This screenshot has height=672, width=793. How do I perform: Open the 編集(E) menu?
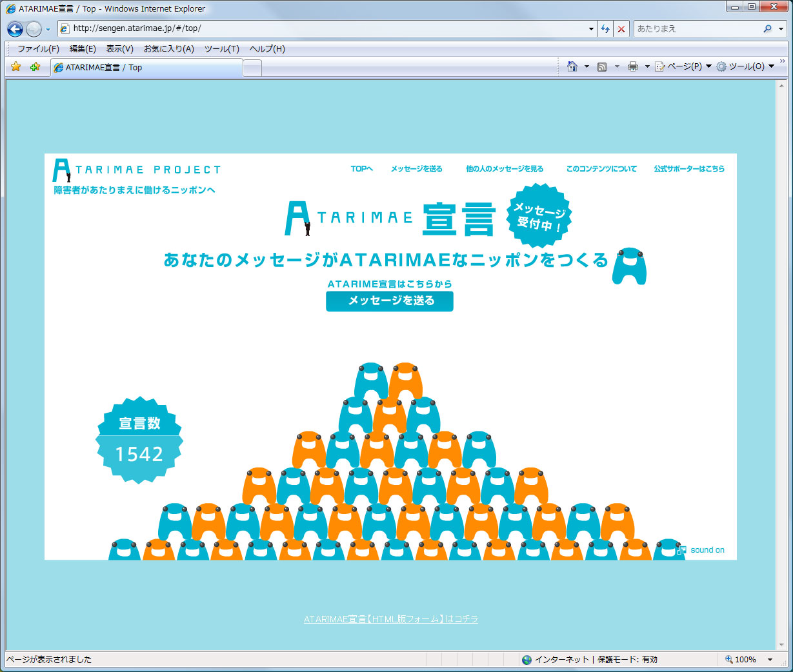(x=83, y=49)
